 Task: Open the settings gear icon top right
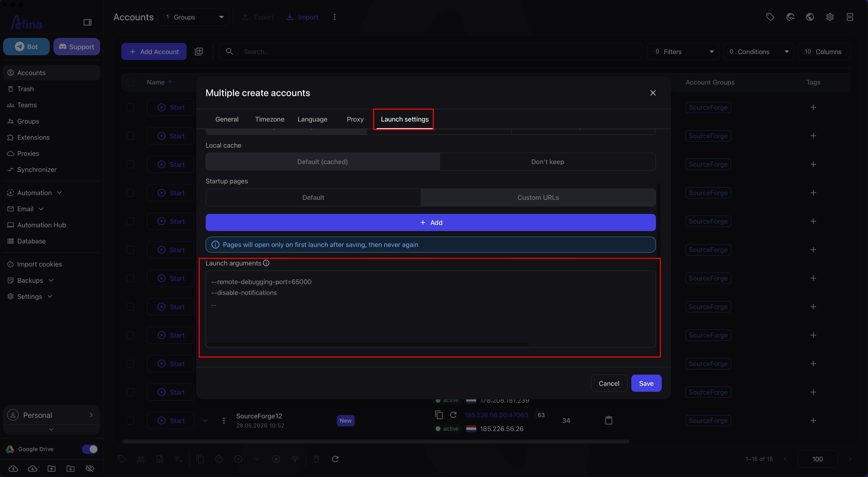[830, 17]
